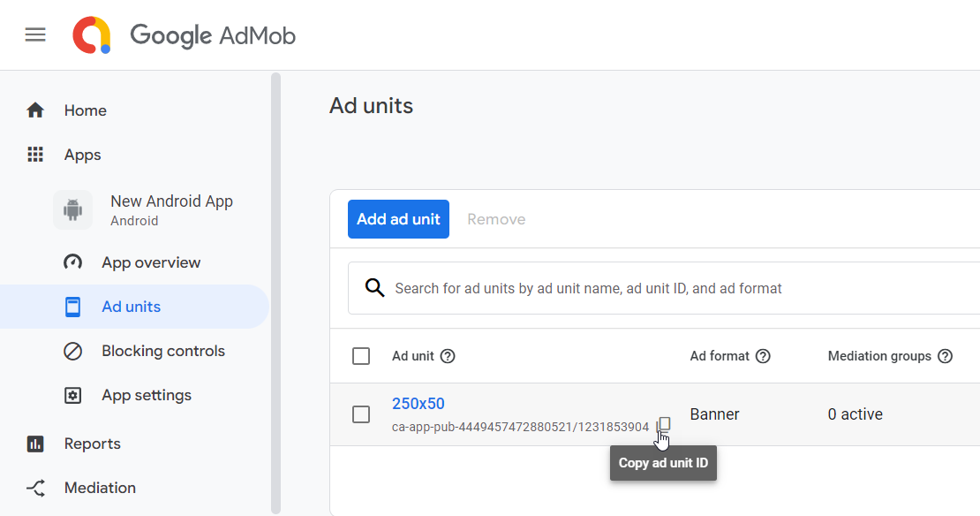Click the Android app icon in sidebar

click(x=73, y=210)
